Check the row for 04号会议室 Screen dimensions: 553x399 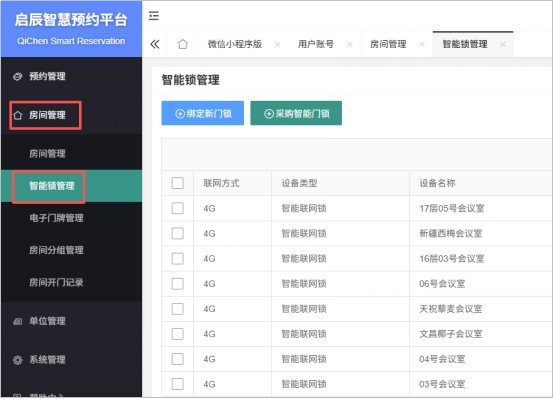click(x=178, y=359)
